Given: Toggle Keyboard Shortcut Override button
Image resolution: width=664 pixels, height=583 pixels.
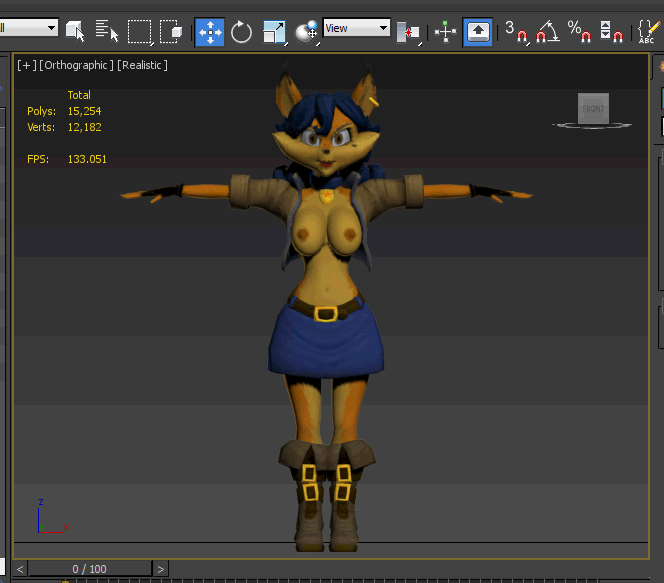Looking at the screenshot, I should (x=478, y=32).
